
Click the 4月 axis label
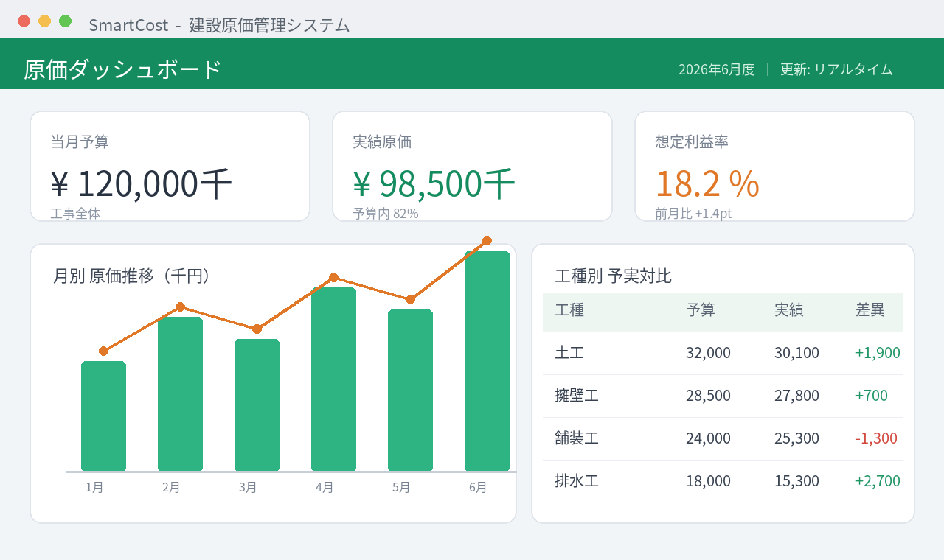324,487
